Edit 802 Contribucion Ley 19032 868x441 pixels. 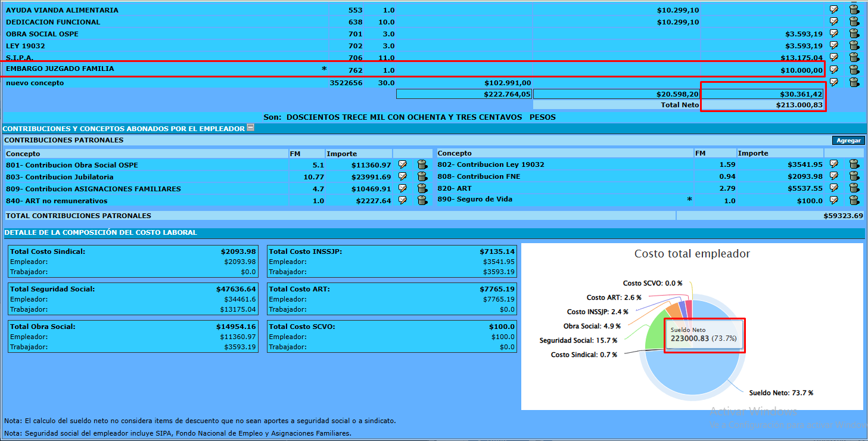pos(834,164)
